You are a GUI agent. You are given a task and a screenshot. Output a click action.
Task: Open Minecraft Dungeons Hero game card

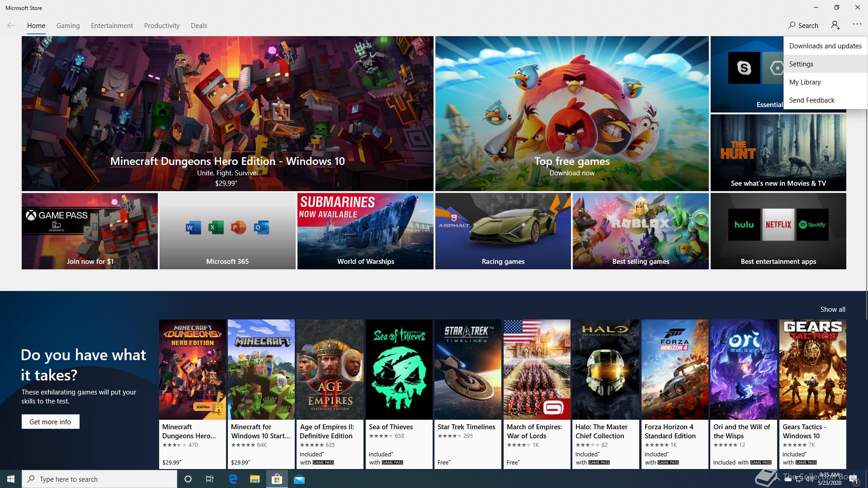tap(193, 394)
